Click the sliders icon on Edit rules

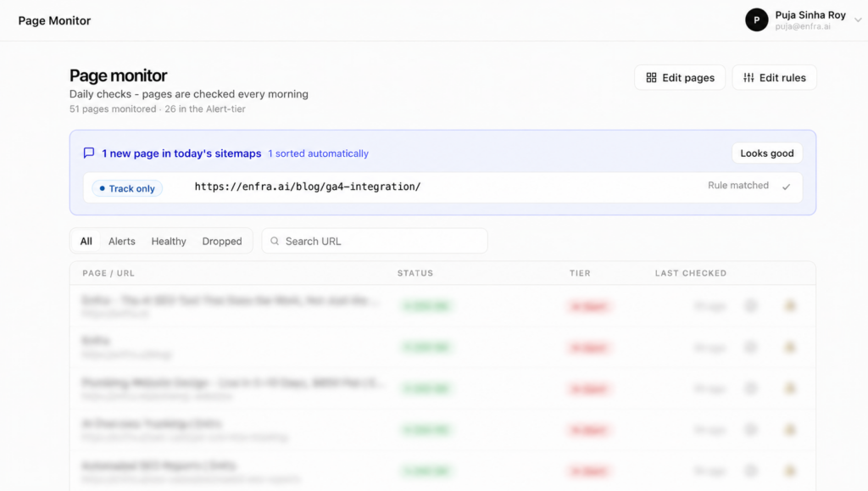(748, 77)
